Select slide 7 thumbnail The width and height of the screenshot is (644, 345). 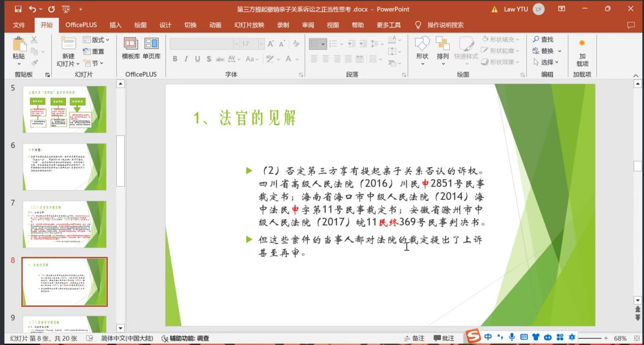(64, 224)
